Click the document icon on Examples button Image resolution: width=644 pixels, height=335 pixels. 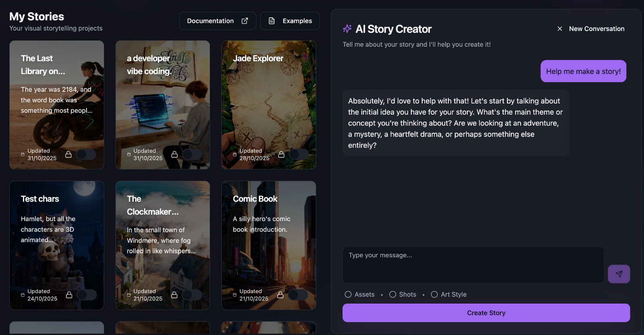272,21
